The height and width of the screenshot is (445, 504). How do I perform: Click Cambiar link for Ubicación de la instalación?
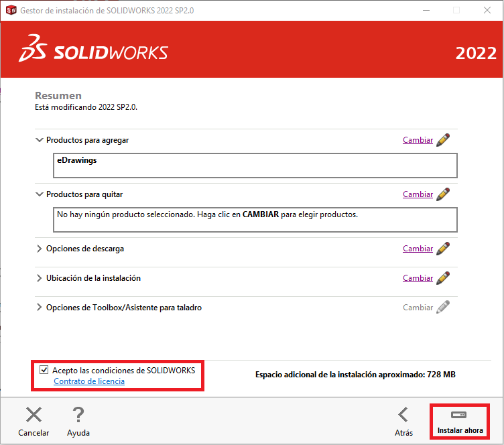pos(418,278)
